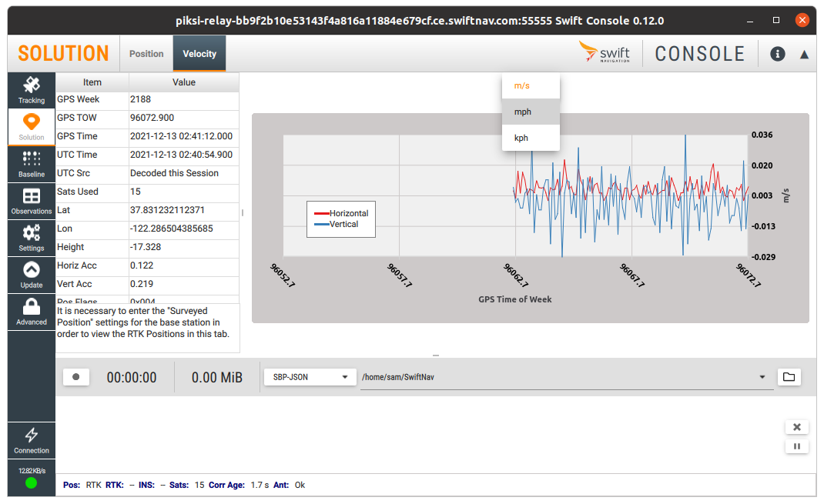
Task: Select the Horiz Acc value 0.122
Action: 184,265
